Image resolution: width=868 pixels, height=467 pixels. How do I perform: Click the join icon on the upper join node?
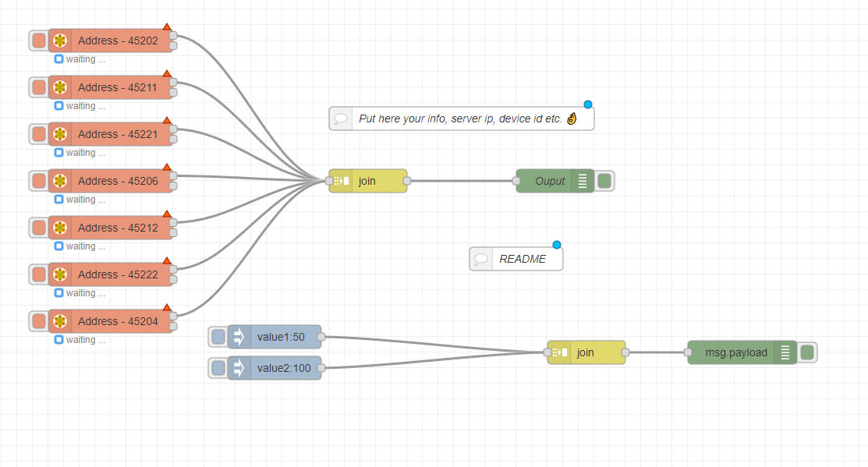[x=339, y=180]
